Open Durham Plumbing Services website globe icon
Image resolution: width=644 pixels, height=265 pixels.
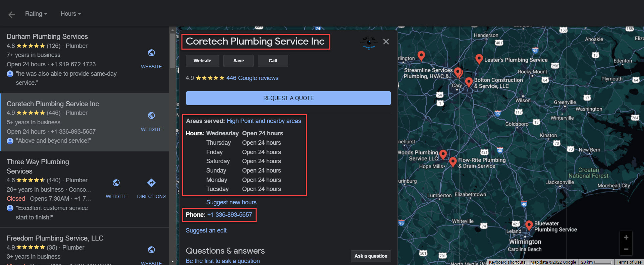click(x=151, y=53)
